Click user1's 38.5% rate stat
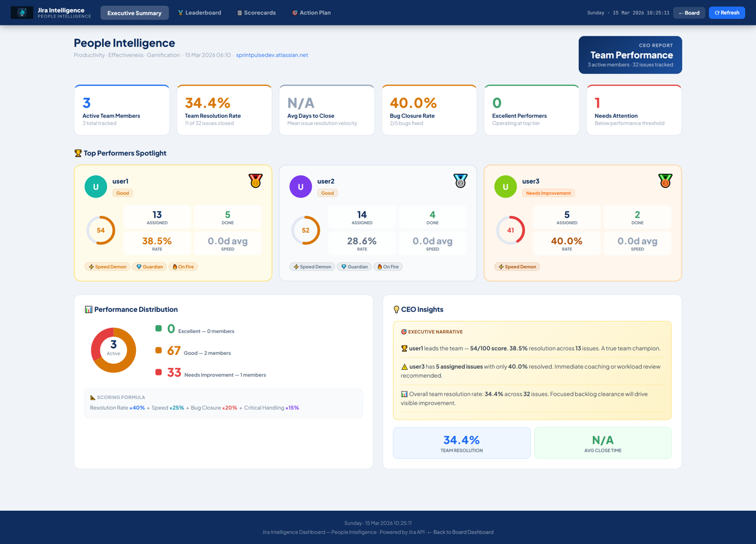The height and width of the screenshot is (544, 756). click(157, 244)
